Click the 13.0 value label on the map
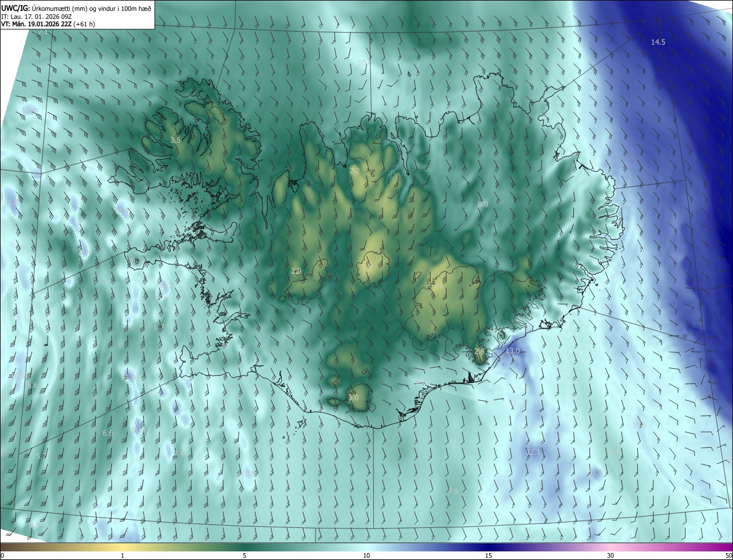 coord(513,350)
